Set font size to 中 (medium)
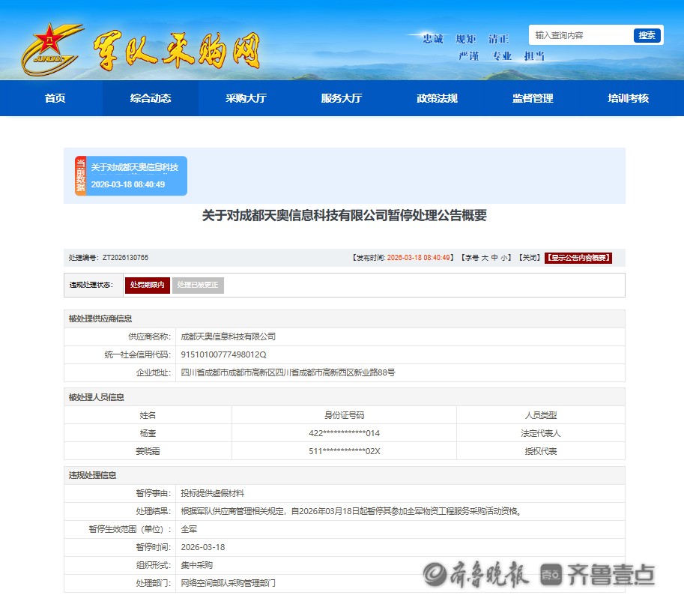 click(494, 258)
